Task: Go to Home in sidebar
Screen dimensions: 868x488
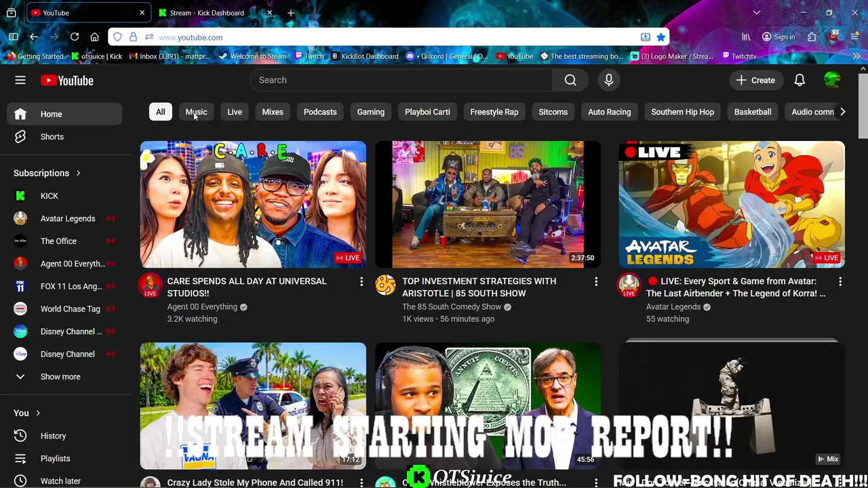Action: click(64, 114)
